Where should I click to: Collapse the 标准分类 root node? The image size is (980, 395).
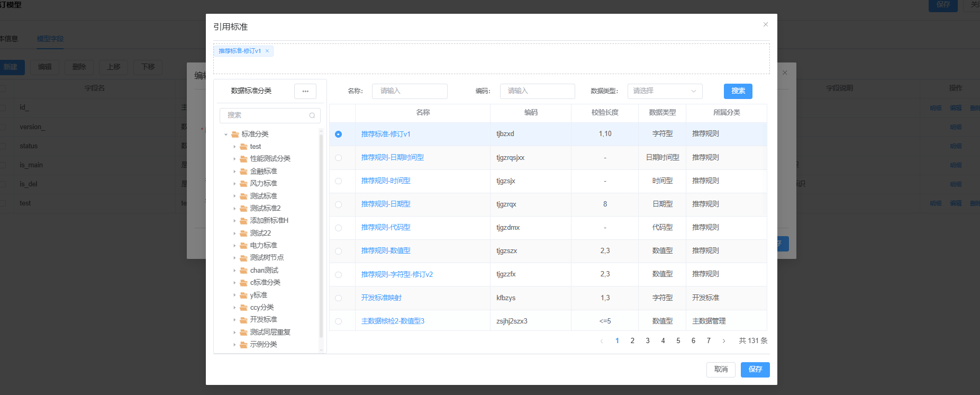pos(226,134)
